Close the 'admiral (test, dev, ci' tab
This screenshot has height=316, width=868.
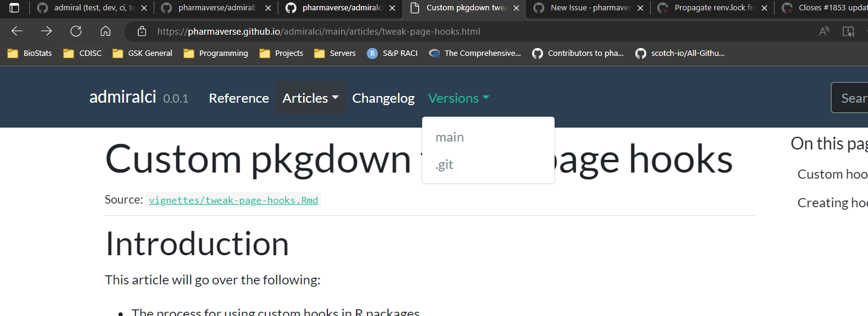(x=144, y=8)
